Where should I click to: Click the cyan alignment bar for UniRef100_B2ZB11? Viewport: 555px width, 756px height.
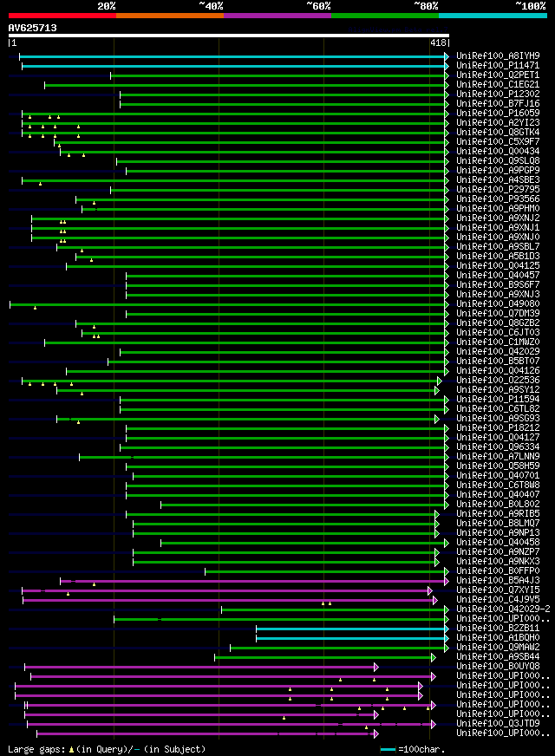350,629
